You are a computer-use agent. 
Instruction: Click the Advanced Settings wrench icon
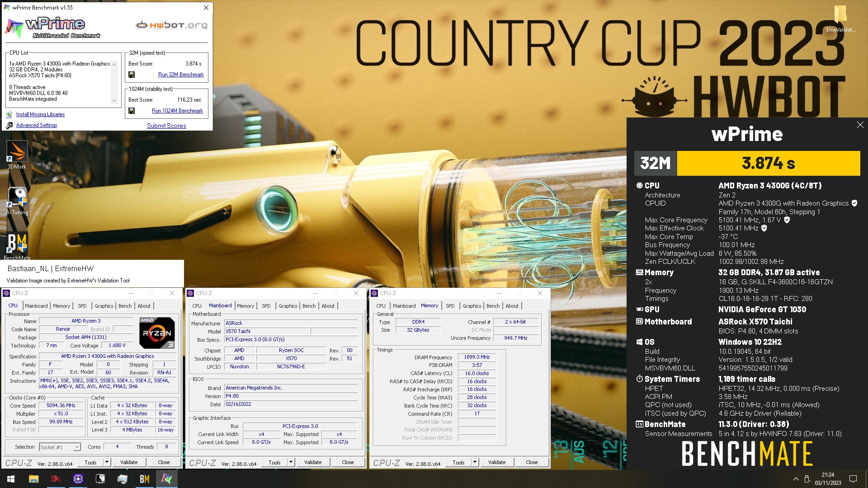point(9,126)
